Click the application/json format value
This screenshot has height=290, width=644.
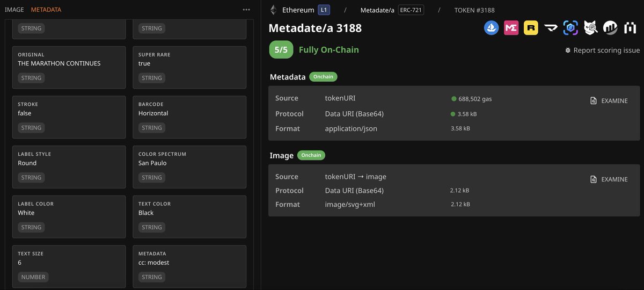click(x=351, y=129)
